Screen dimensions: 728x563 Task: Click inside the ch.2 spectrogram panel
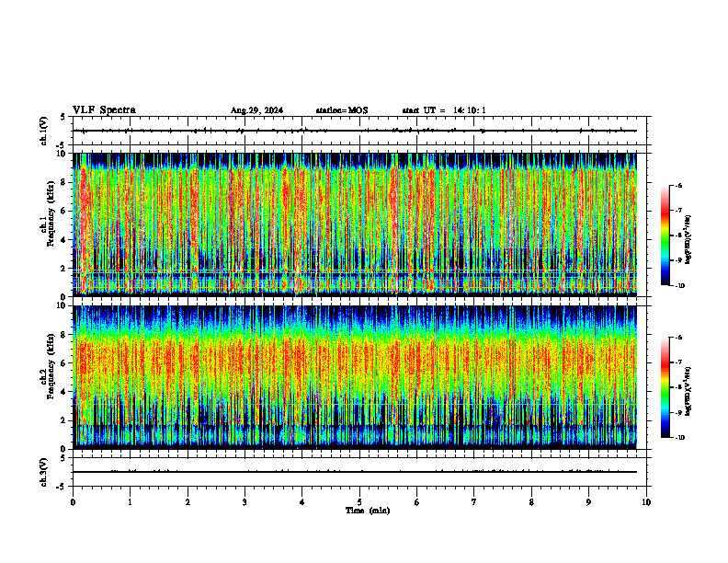(354, 377)
